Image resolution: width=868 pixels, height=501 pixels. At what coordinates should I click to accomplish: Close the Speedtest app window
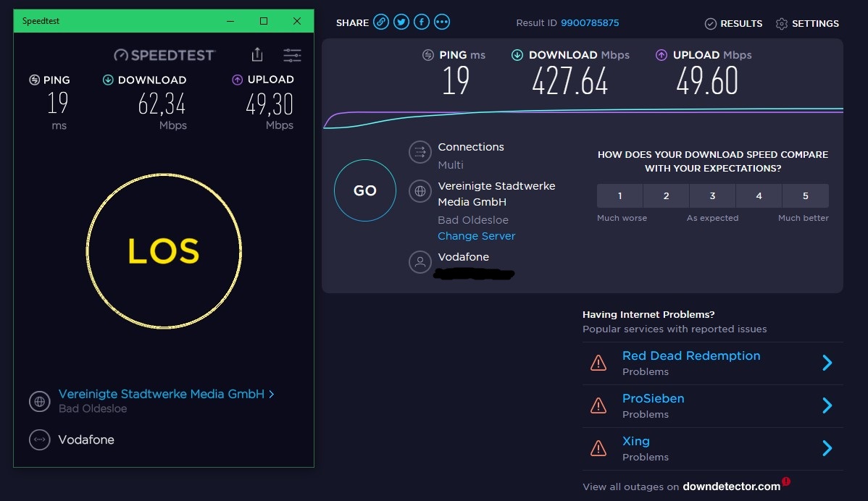coord(297,21)
